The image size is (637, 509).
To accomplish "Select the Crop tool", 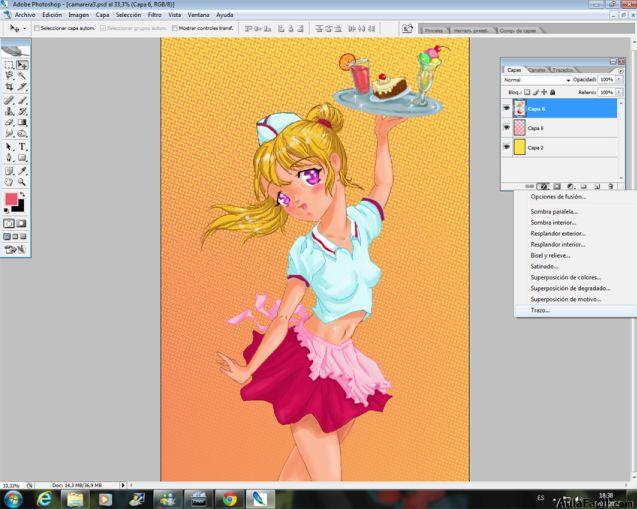I will (x=9, y=87).
